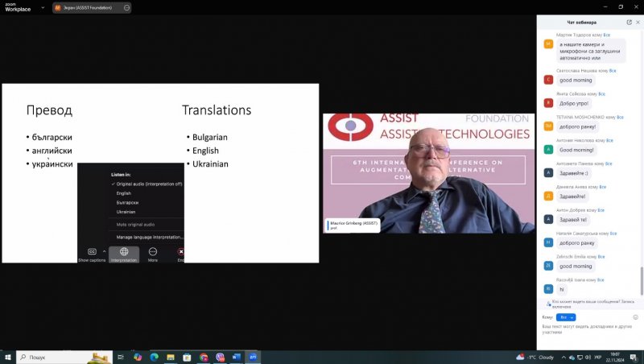Toggle Mute original audio option
The height and width of the screenshot is (364, 644).
click(135, 224)
